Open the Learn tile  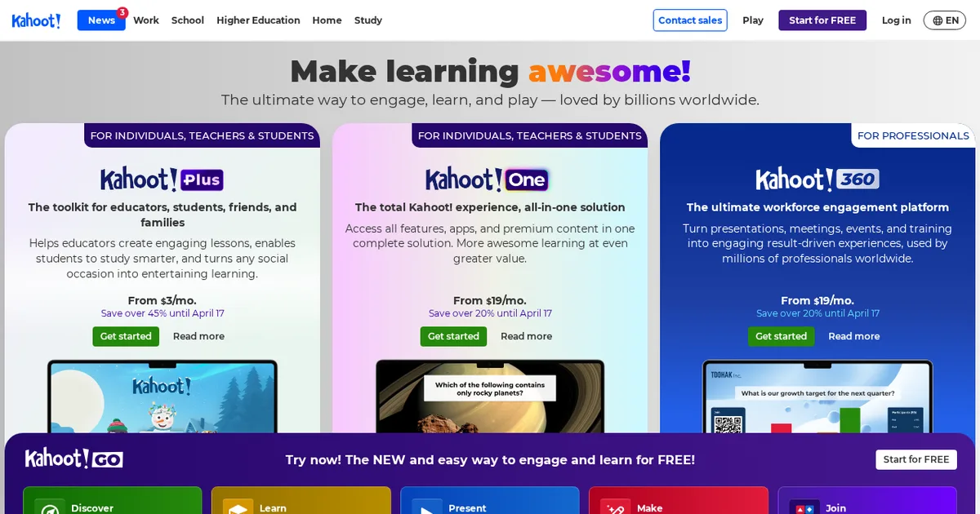(301, 501)
